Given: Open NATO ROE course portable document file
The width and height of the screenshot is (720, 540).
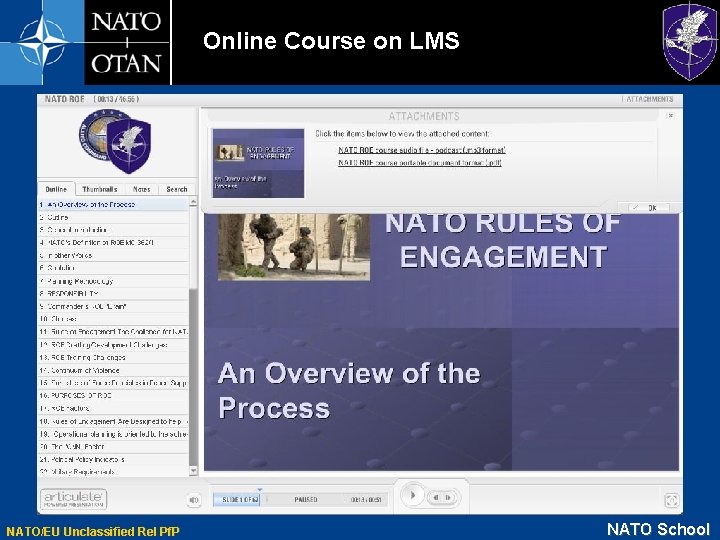Looking at the screenshot, I should [x=420, y=163].
